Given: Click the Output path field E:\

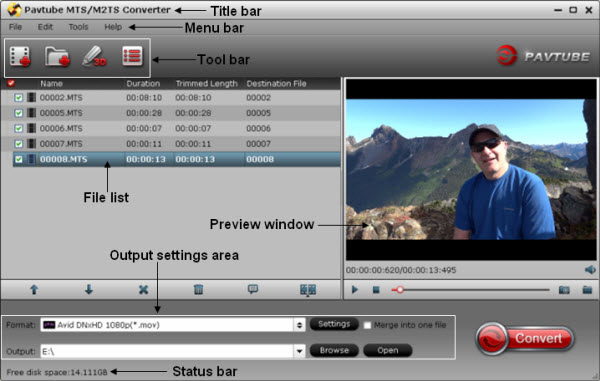Looking at the screenshot, I should [167, 351].
